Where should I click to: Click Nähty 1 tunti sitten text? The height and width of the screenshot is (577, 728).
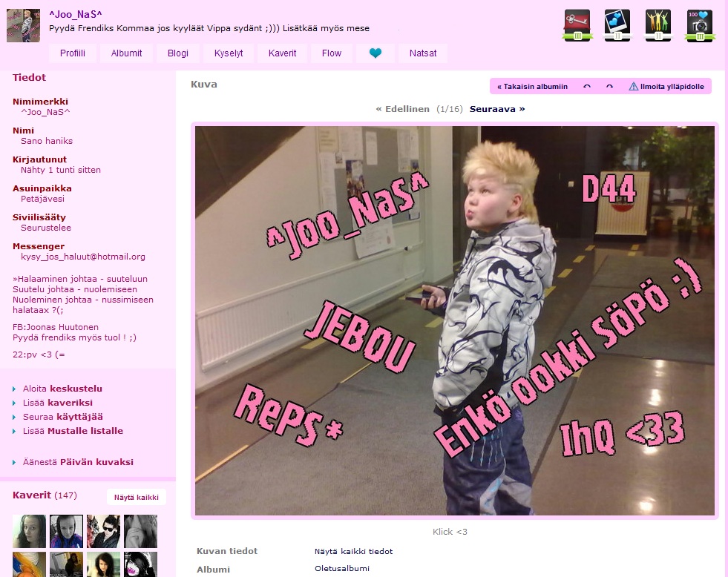(x=61, y=170)
